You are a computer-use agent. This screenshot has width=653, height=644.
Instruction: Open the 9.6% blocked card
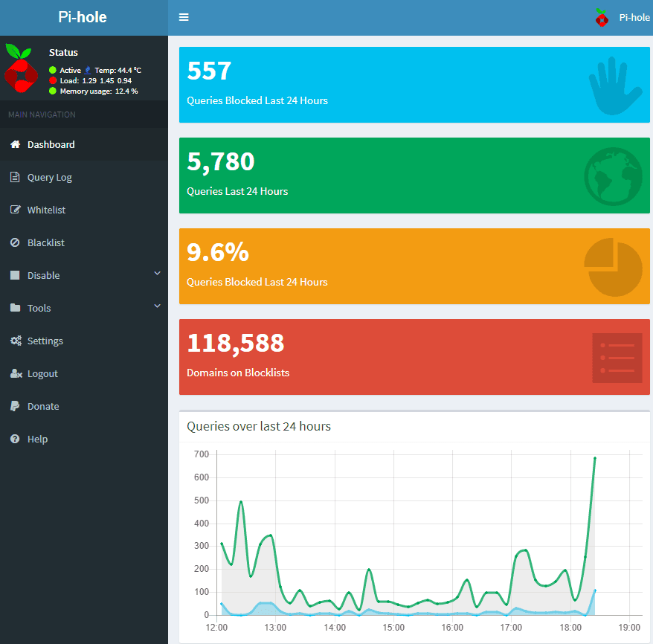coord(414,266)
